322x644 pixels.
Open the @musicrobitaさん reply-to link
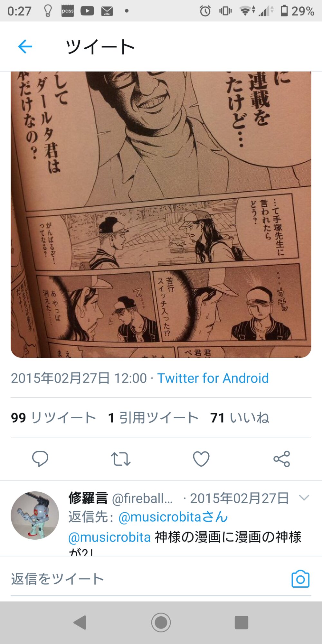173,517
